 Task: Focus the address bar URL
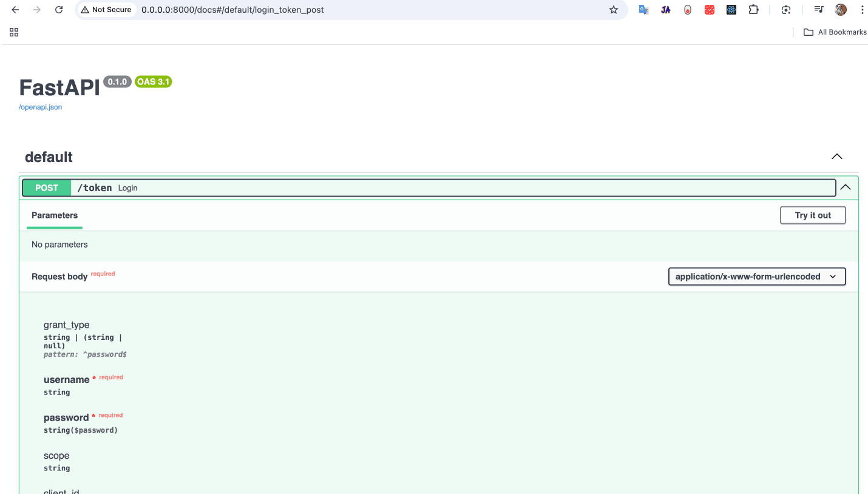click(232, 10)
